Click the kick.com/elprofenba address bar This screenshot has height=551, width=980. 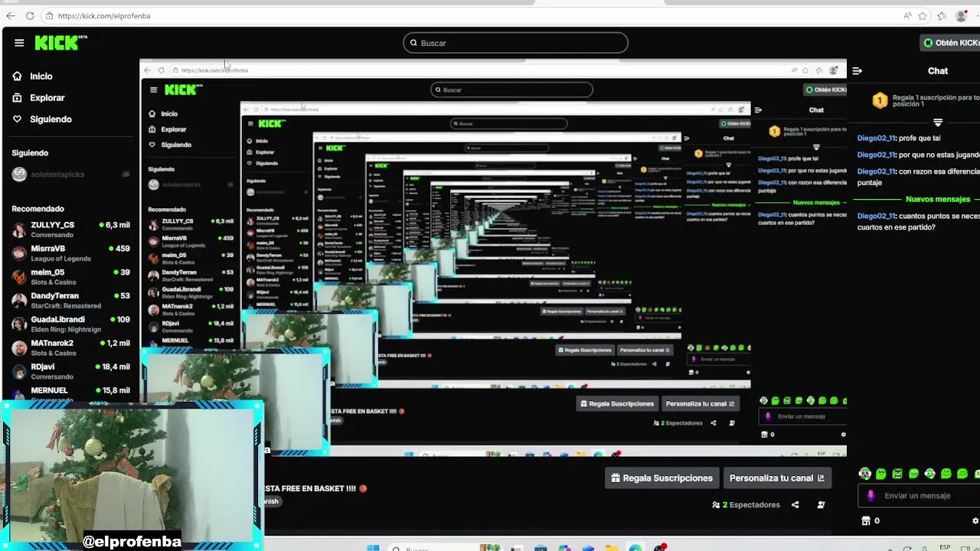coord(104,15)
